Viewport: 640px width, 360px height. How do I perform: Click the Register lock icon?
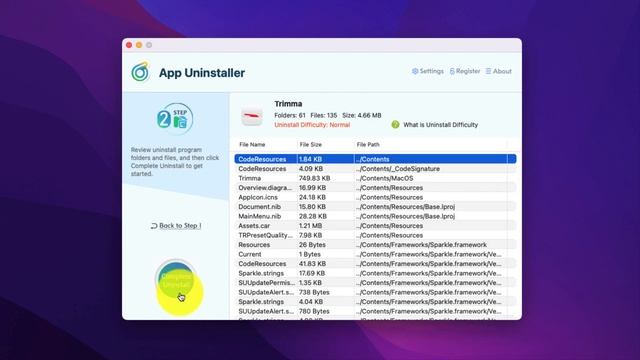(452, 71)
